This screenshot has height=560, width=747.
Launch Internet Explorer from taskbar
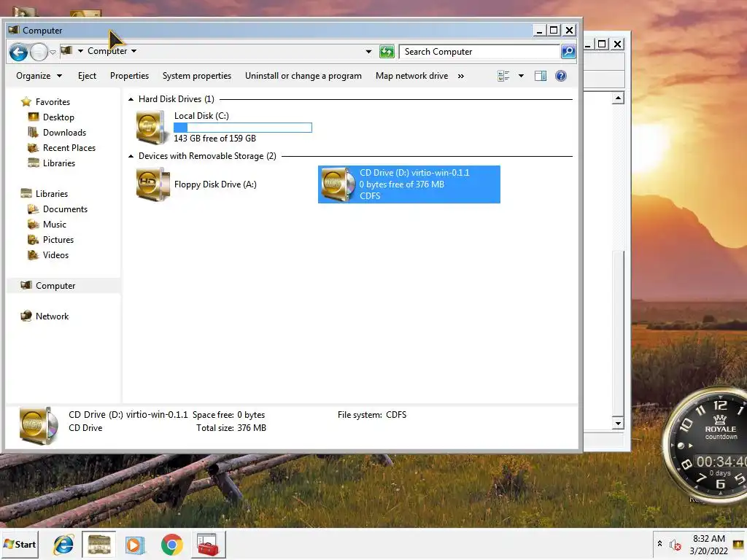pyautogui.click(x=63, y=545)
